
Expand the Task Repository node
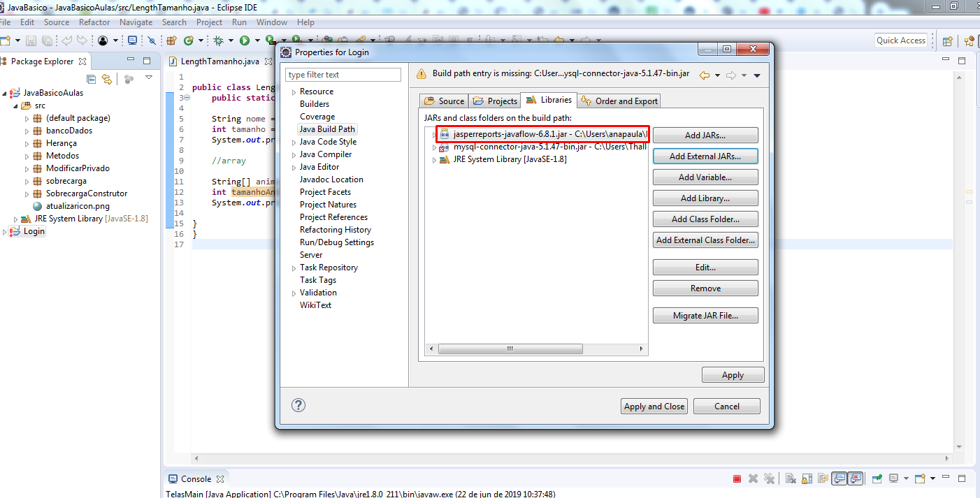point(294,268)
